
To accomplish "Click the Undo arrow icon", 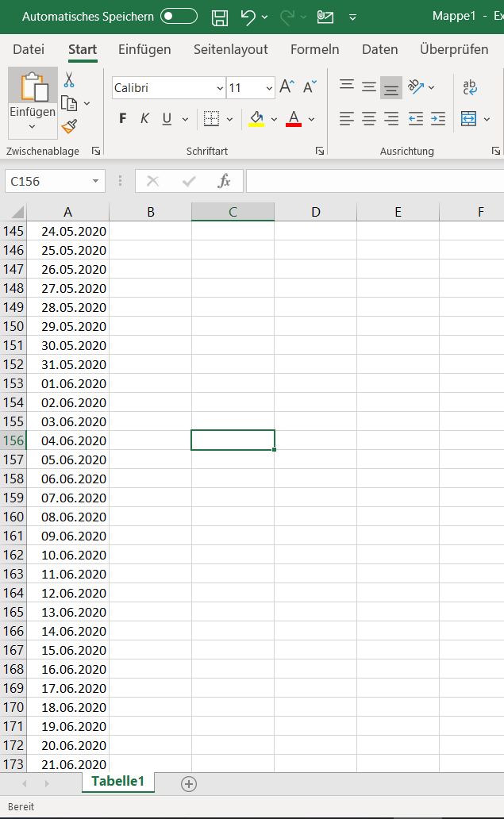I will point(248,17).
